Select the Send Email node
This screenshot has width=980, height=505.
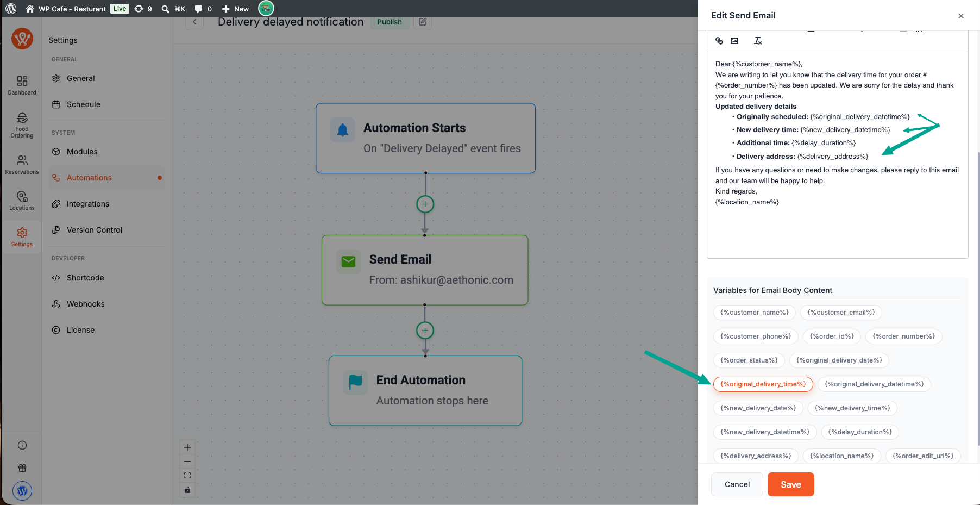click(x=425, y=270)
